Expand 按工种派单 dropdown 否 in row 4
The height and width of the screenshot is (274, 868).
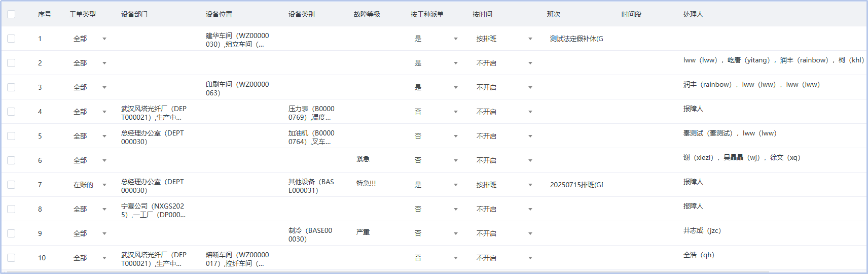point(436,112)
